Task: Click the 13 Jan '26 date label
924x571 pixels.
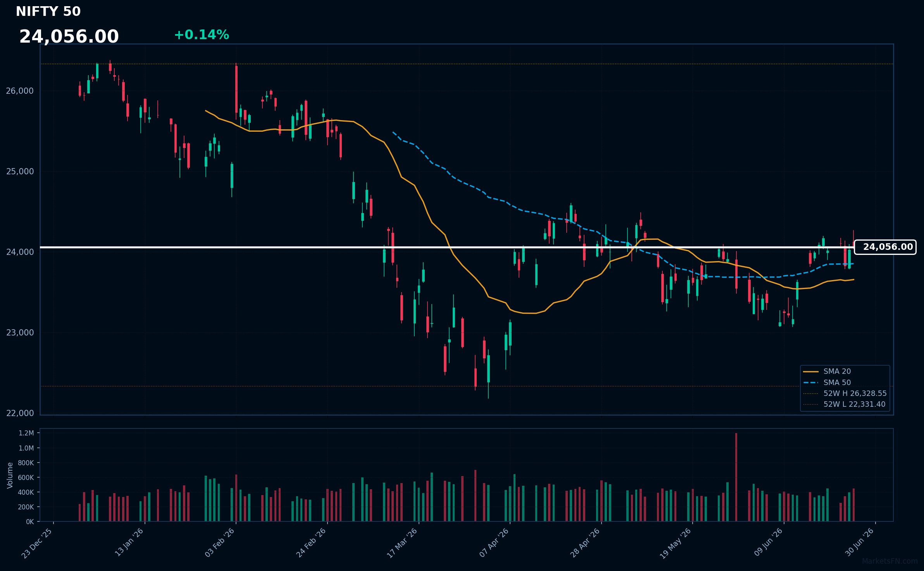Action: point(129,542)
